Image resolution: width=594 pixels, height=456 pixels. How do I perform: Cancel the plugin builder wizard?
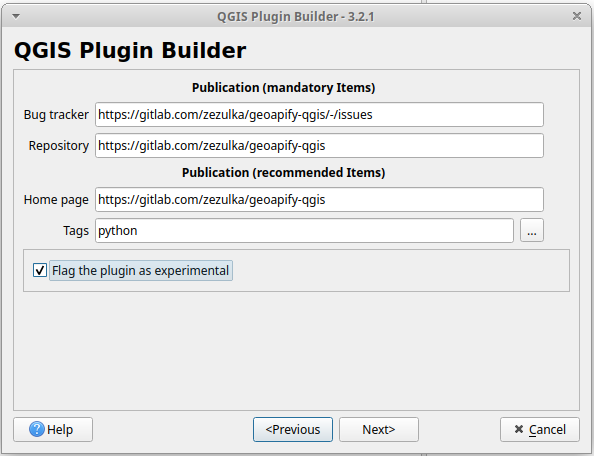[x=540, y=429]
